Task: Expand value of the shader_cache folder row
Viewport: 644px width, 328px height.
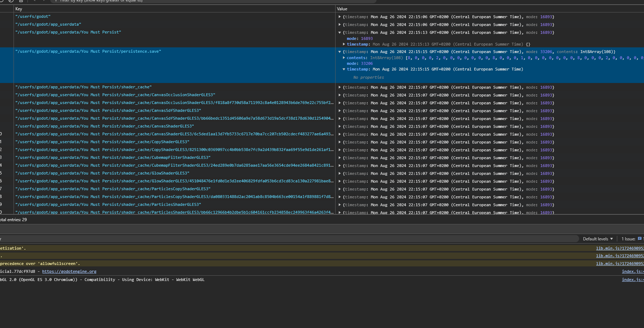Action: [x=339, y=87]
